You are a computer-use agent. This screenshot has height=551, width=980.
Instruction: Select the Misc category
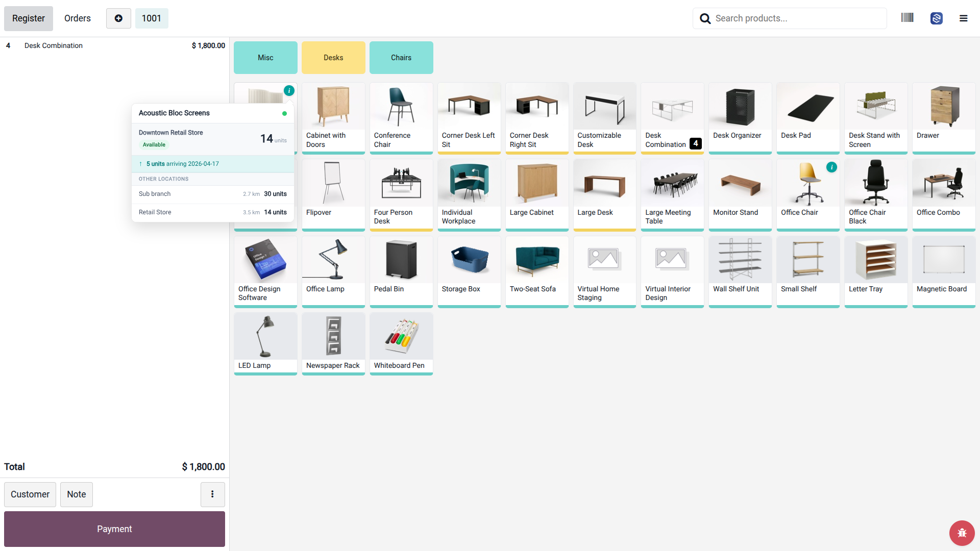[265, 58]
